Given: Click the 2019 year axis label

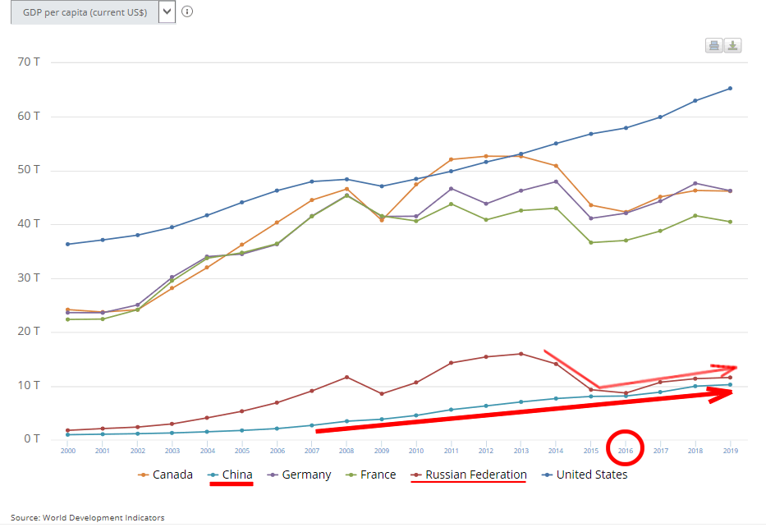Looking at the screenshot, I should 730,450.
